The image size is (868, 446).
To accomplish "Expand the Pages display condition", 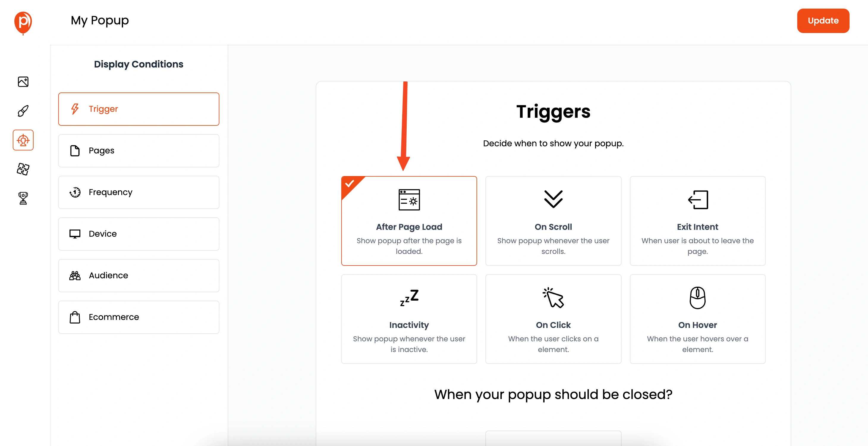I will pos(139,150).
